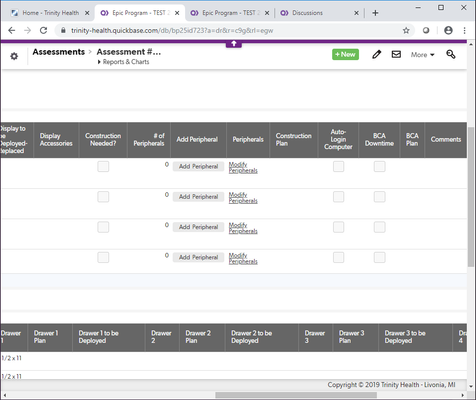Open the More dropdown menu

(x=422, y=55)
